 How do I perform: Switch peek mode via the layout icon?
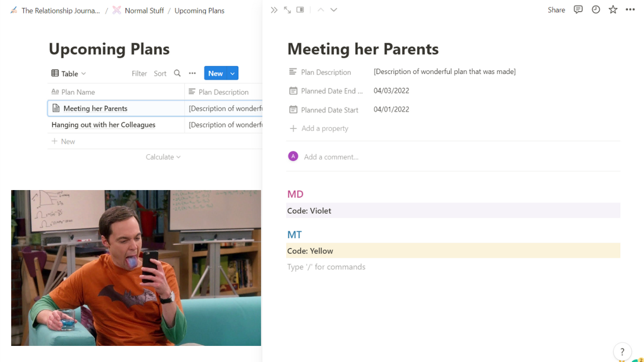click(x=300, y=10)
